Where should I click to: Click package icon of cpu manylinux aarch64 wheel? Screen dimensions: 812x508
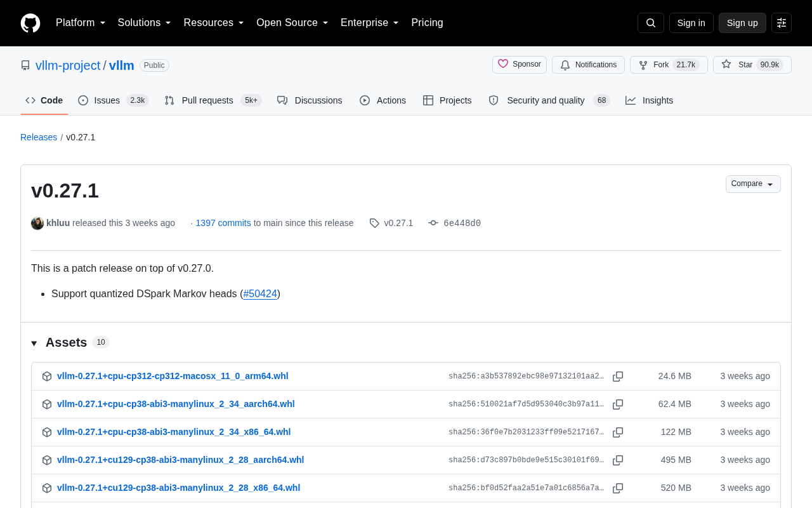coord(47,404)
